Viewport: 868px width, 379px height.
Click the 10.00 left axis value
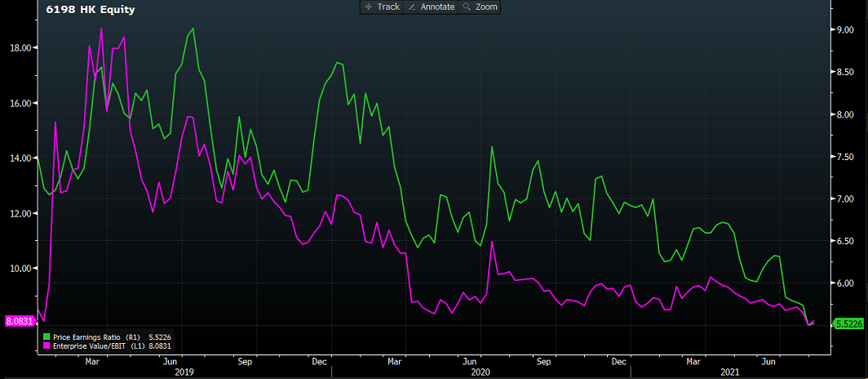pyautogui.click(x=20, y=269)
